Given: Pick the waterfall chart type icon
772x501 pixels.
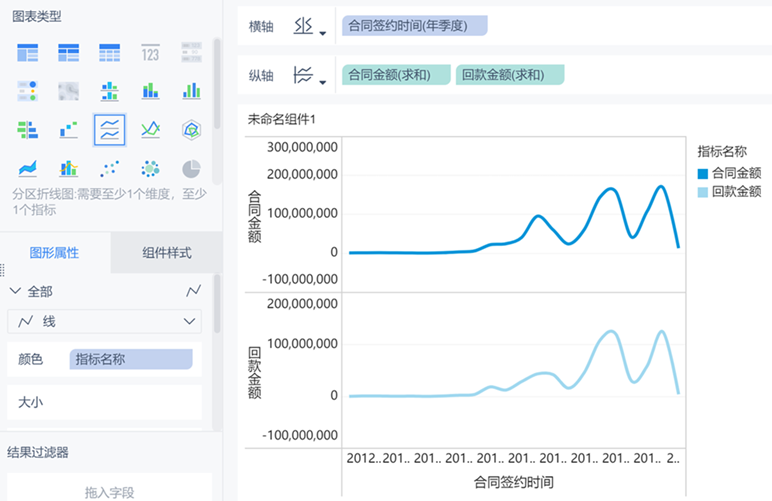Looking at the screenshot, I should 68,129.
